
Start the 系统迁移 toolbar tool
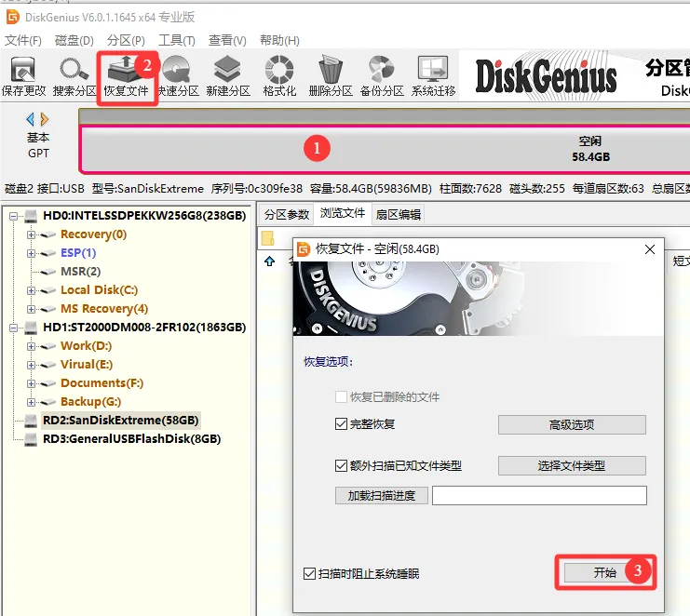pos(433,76)
